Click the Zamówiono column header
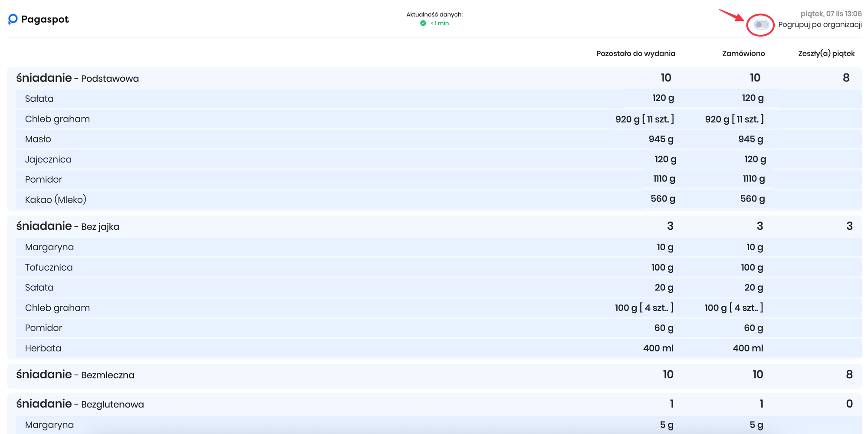Screen dimensions: 868x434 coord(743,53)
